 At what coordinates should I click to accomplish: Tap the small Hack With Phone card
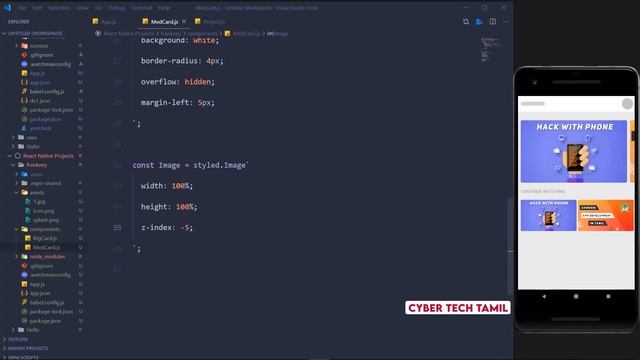click(548, 215)
